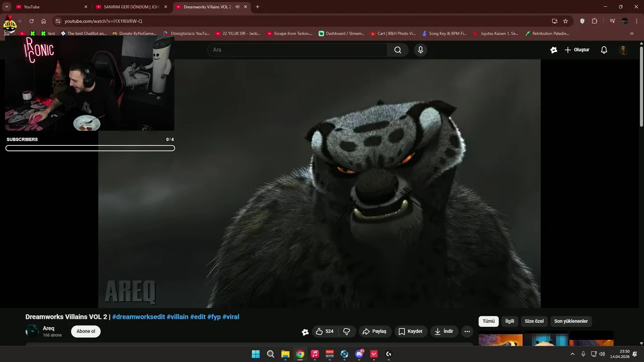
Task: Reload the page in Chrome
Action: (31, 21)
